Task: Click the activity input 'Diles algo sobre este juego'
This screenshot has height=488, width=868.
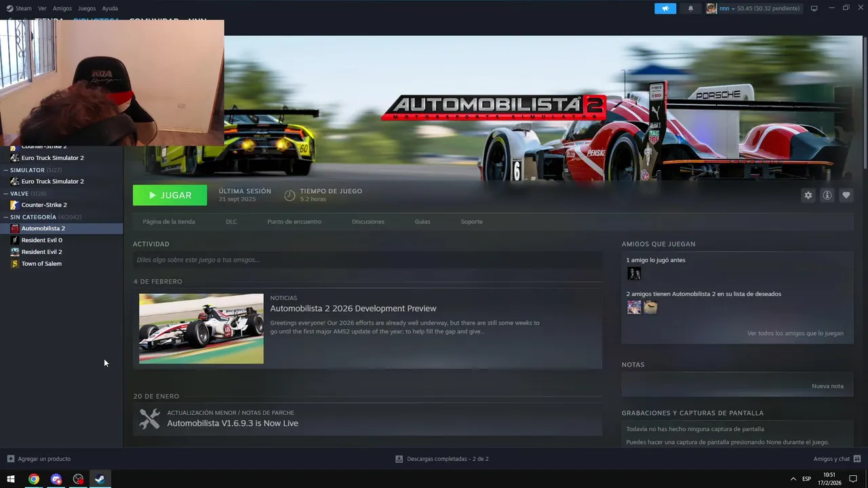Action: coord(368,260)
